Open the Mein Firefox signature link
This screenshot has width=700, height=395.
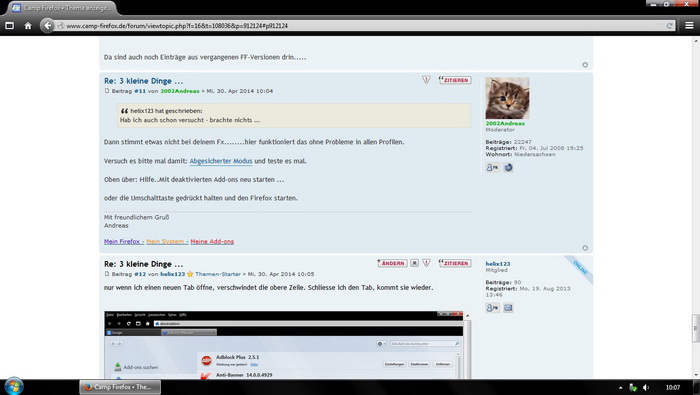click(x=122, y=241)
